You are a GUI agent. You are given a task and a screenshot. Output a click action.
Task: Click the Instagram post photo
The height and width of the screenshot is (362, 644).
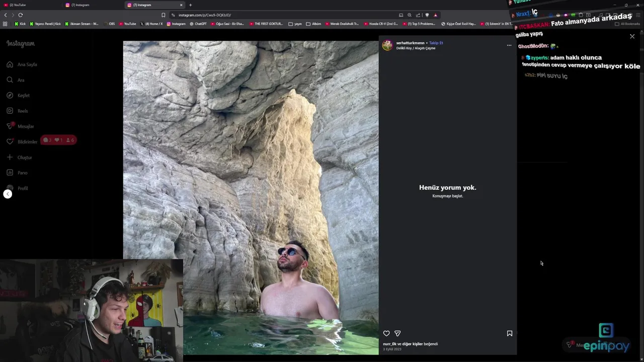pos(251,198)
